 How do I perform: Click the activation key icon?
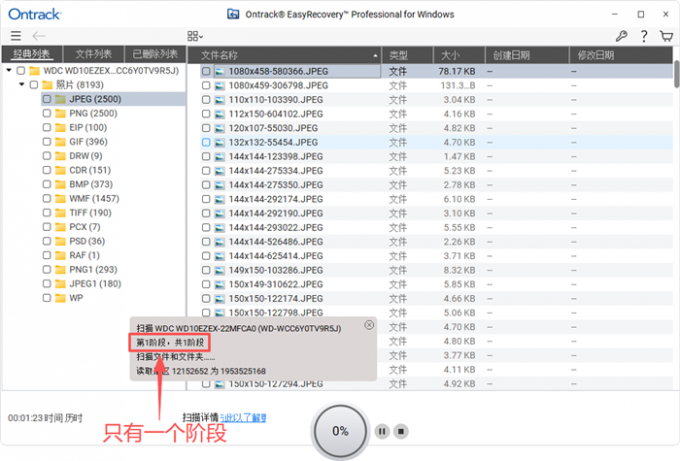(621, 36)
